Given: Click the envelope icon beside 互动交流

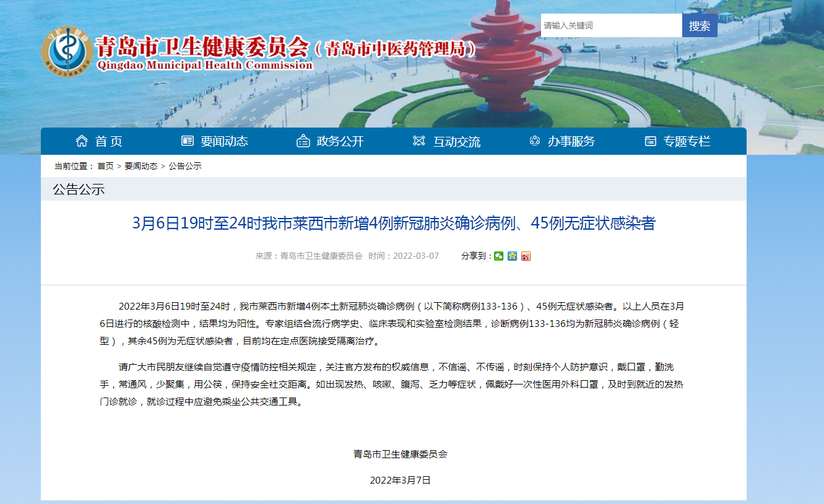Looking at the screenshot, I should coord(419,141).
